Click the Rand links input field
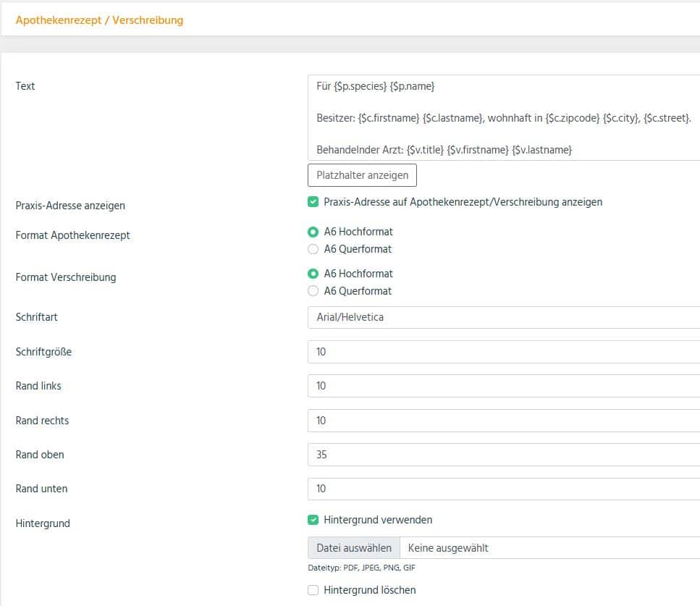Image resolution: width=700 pixels, height=606 pixels. point(504,386)
